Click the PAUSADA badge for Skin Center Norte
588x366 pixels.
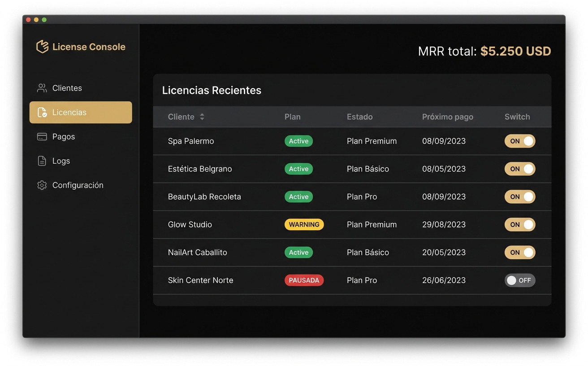pos(304,280)
